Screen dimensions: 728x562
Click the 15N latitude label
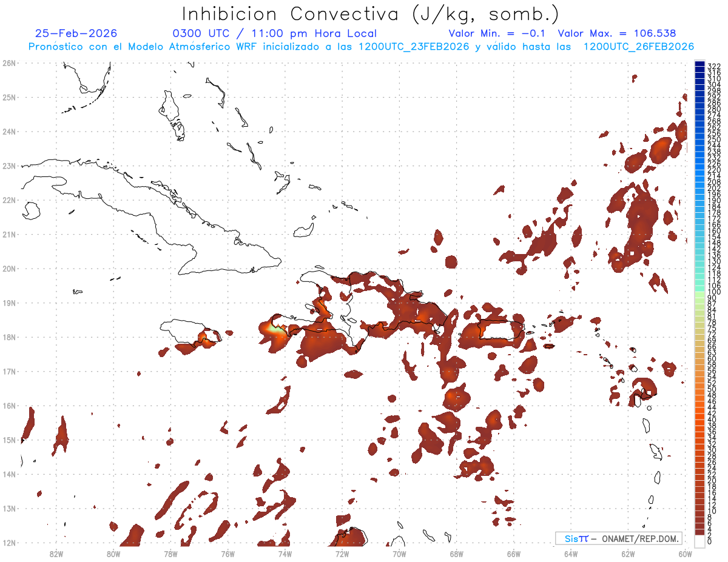click(9, 440)
